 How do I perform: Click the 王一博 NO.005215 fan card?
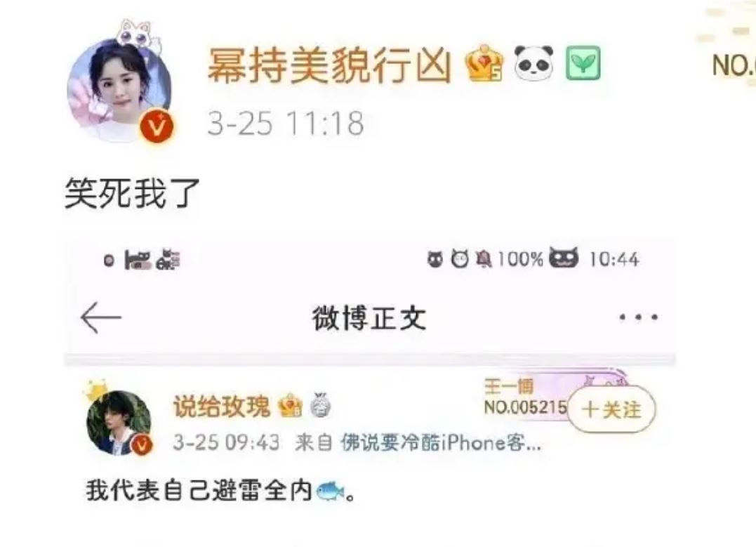[x=526, y=397]
